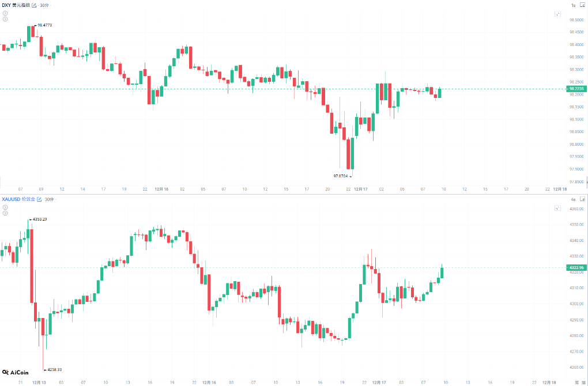Click the current price tag 4322.96 on gold axis
This screenshot has width=588, height=386.
click(x=576, y=267)
